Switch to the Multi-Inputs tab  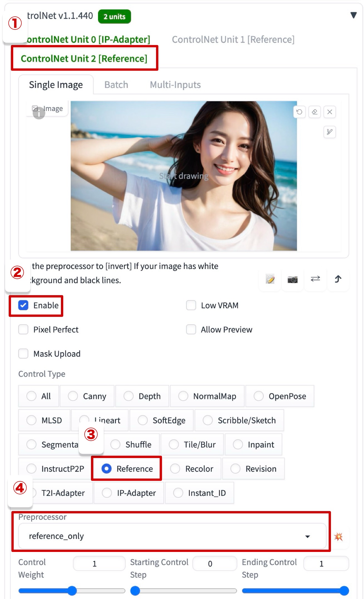point(175,85)
